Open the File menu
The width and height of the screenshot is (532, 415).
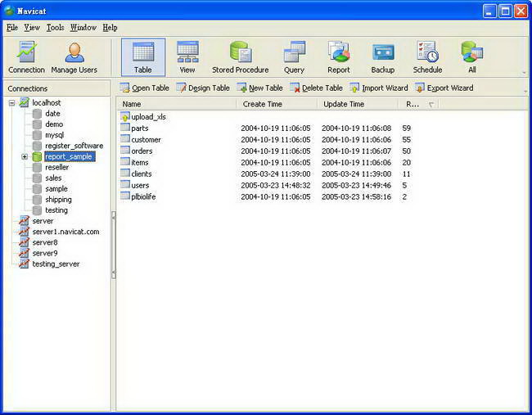(11, 28)
